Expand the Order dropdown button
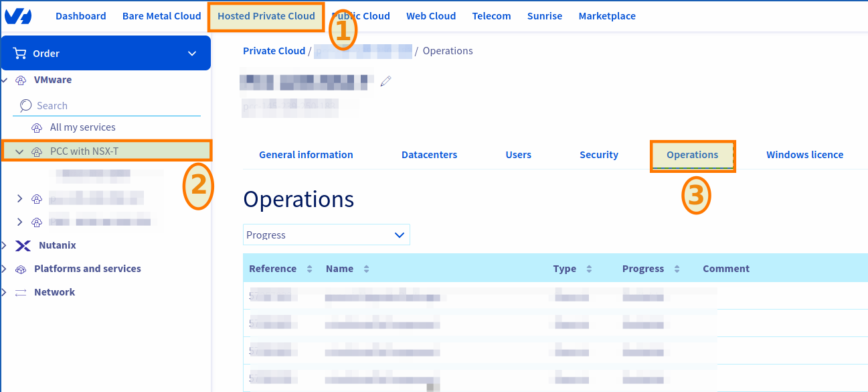 click(192, 54)
